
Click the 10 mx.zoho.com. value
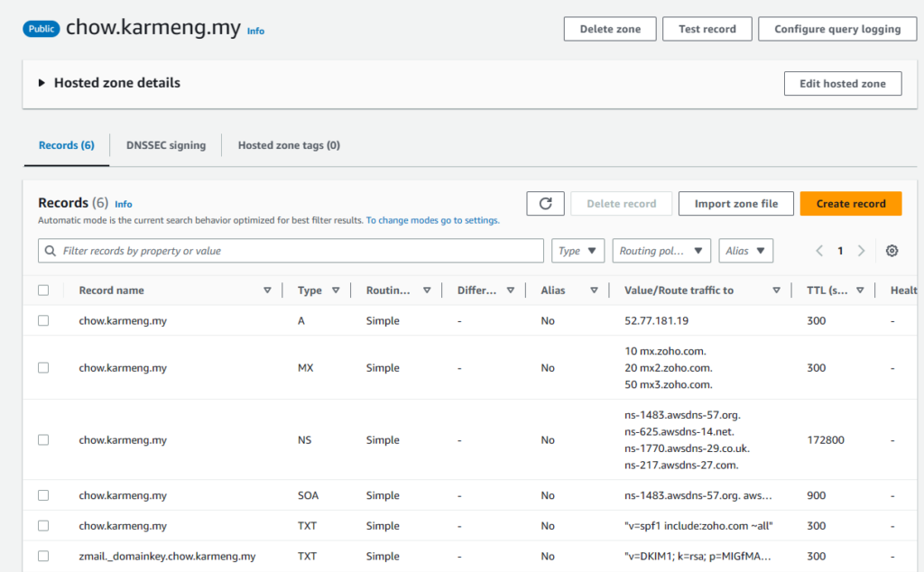coord(665,351)
